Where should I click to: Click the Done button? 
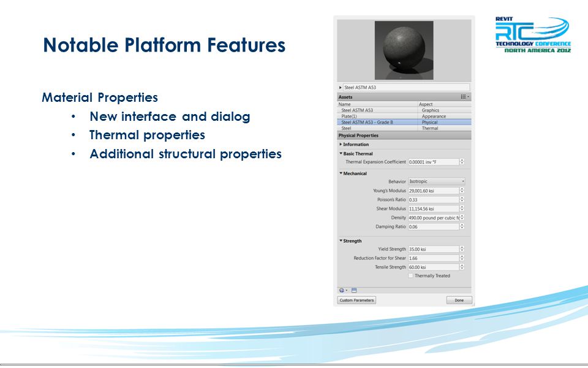(x=459, y=301)
